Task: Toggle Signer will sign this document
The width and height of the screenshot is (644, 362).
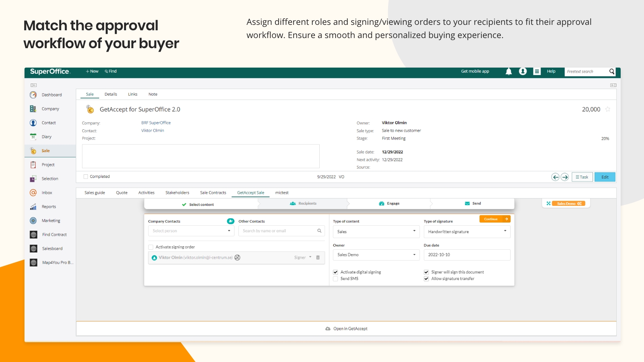Action: tap(426, 272)
